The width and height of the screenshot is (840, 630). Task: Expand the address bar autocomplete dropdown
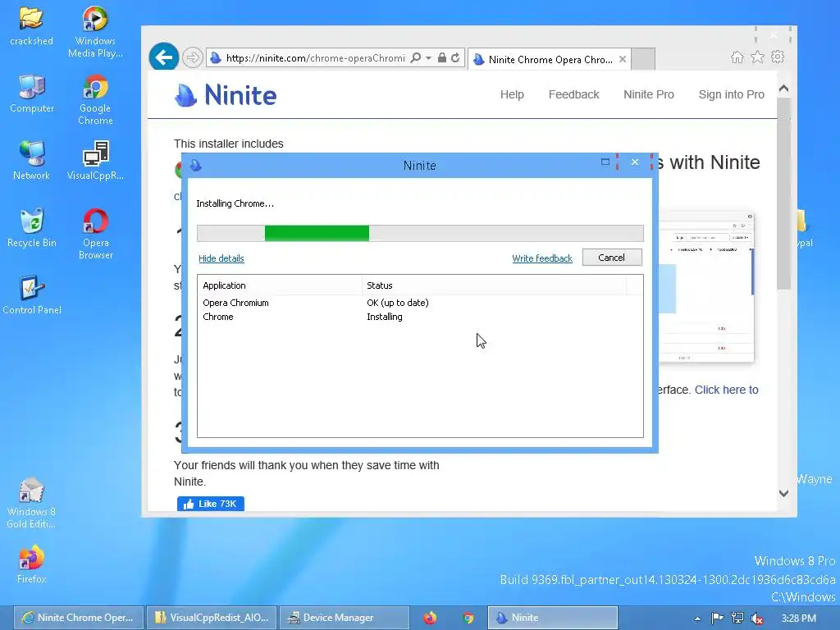[428, 58]
